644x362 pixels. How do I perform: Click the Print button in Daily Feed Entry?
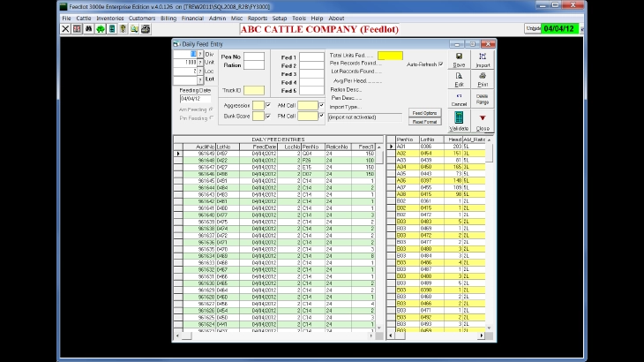[x=483, y=79]
